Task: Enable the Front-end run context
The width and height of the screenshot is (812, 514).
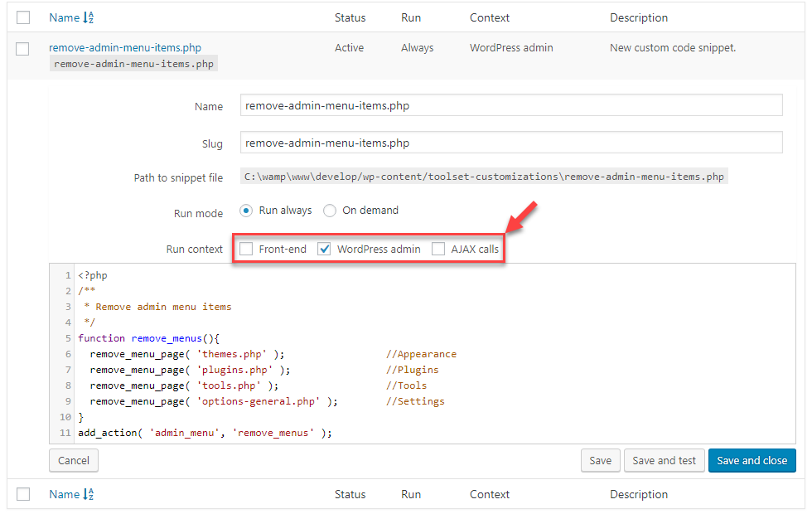Action: point(246,249)
